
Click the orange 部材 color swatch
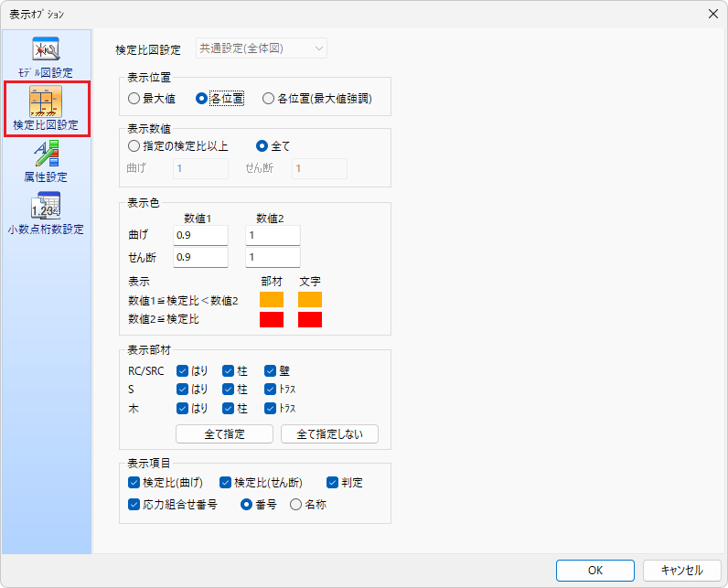pos(272,299)
